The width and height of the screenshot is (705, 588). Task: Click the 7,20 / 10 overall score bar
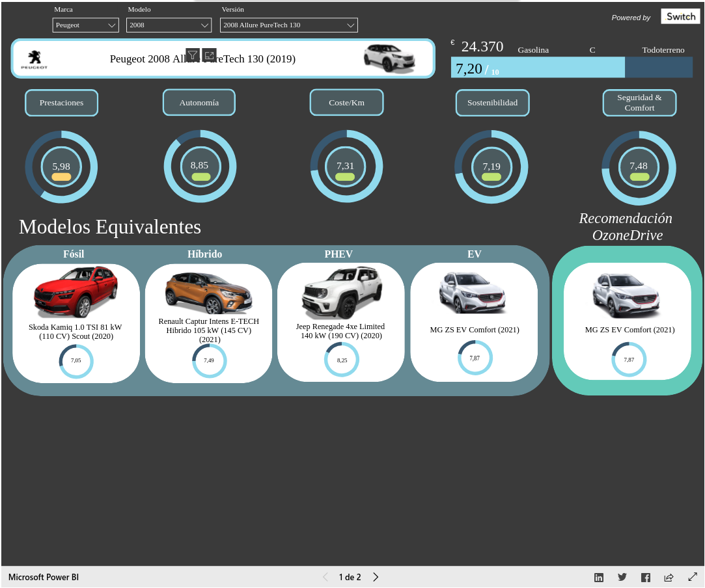pos(572,68)
